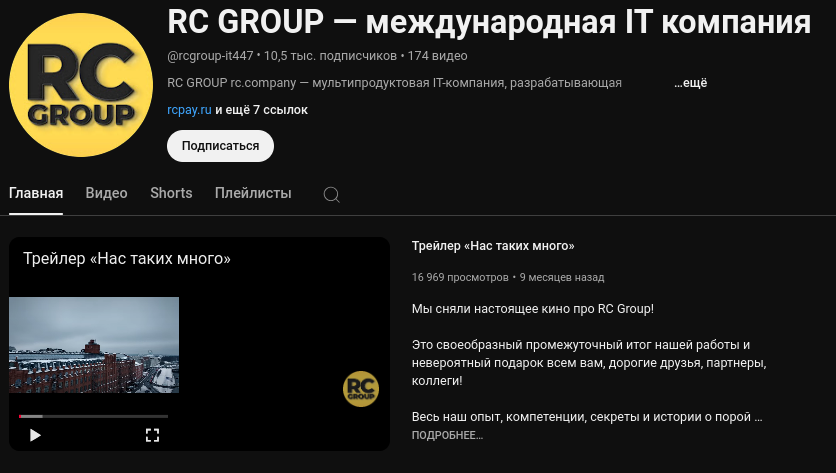Click the channel description text line
The height and width of the screenshot is (473, 836).
coord(395,83)
